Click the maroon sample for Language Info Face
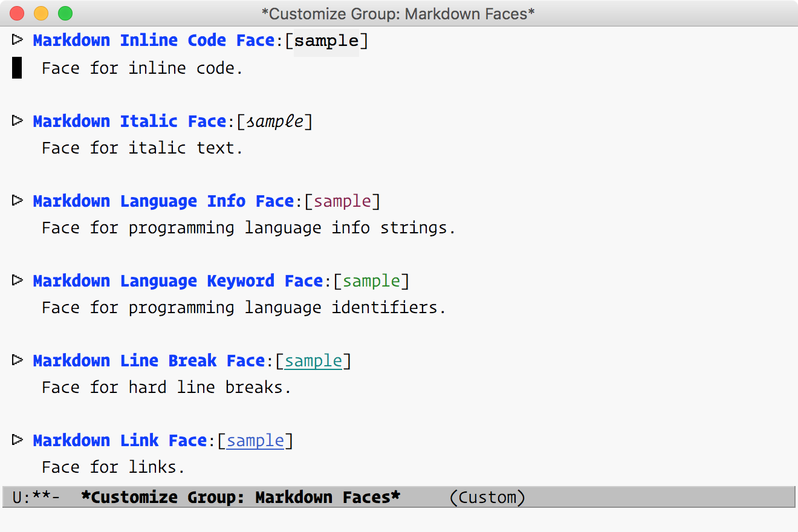Screen dimensions: 798x532 pos(343,201)
